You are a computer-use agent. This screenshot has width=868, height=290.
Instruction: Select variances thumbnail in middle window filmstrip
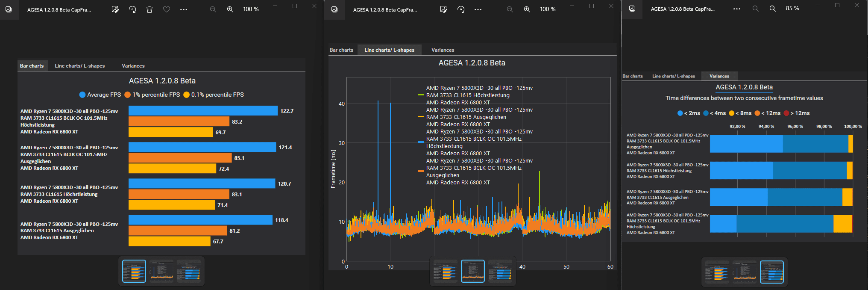[x=500, y=271]
